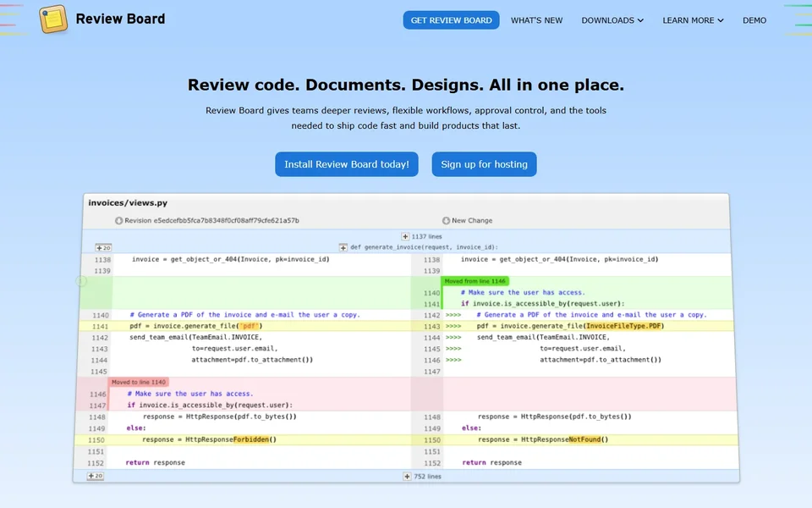Click the highlighted Forbidden change on the left
The image size is (812, 508).
click(x=251, y=439)
